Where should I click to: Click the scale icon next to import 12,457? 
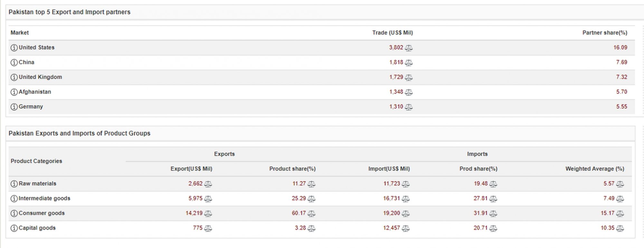(406, 229)
